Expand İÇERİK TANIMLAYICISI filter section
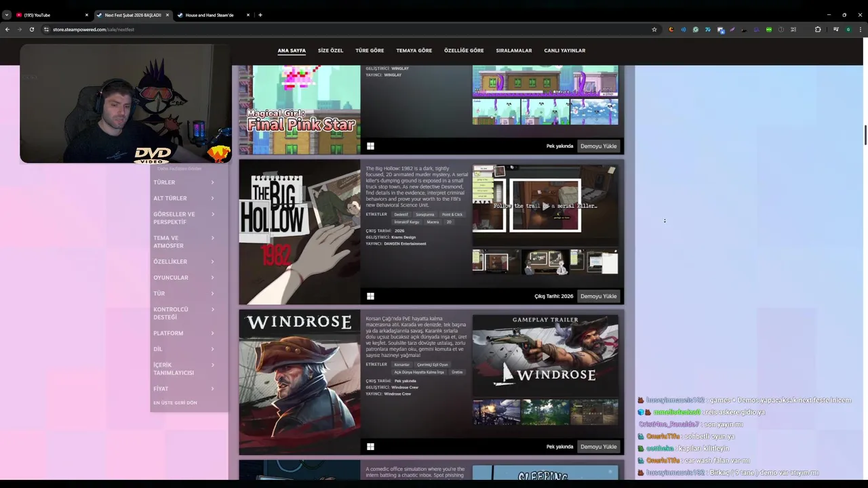 pyautogui.click(x=184, y=369)
